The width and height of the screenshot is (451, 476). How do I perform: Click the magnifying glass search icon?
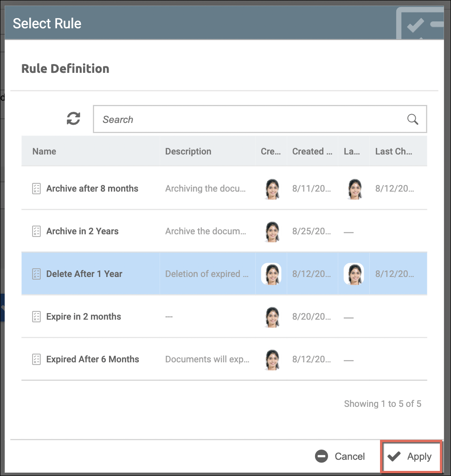click(x=412, y=119)
